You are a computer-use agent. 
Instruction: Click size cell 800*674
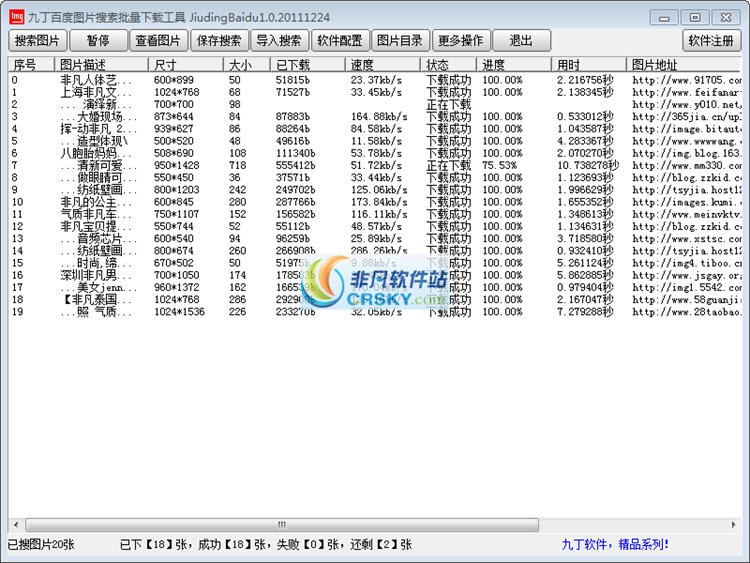[174, 251]
